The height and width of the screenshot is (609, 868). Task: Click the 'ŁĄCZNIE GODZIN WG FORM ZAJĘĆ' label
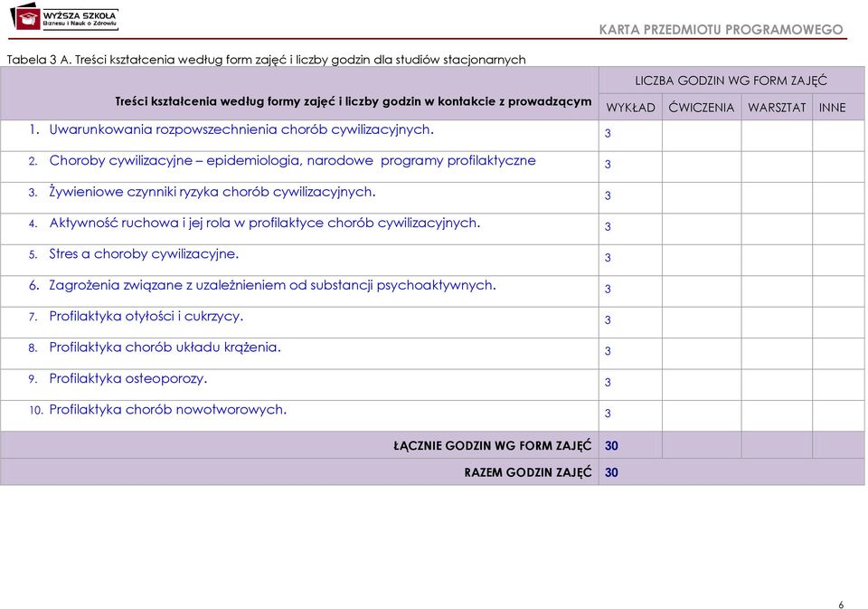pos(492,445)
